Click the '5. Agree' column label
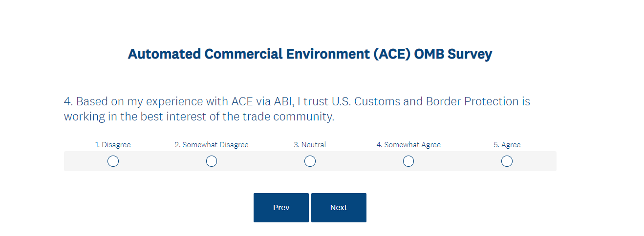 [x=507, y=145]
